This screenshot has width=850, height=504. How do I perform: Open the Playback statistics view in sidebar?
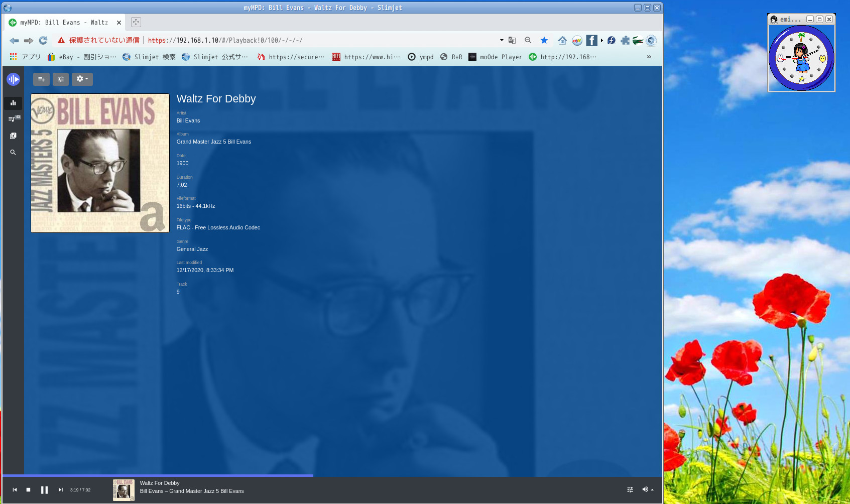click(13, 103)
